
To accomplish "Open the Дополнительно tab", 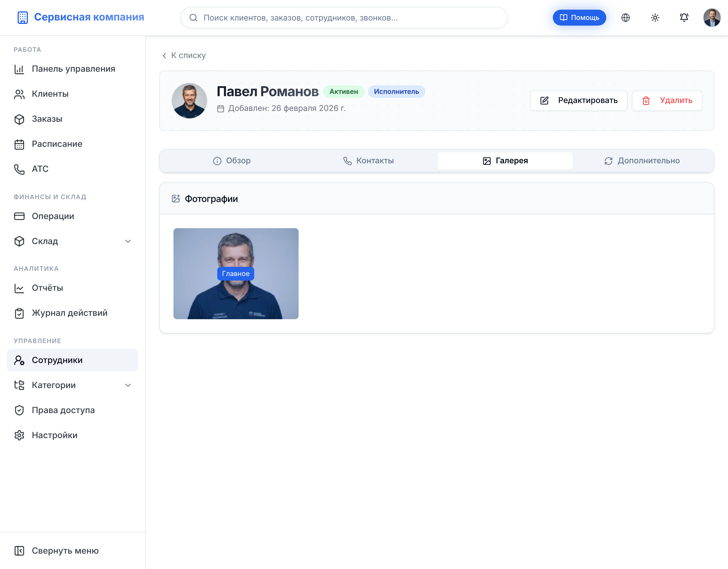I will (642, 161).
